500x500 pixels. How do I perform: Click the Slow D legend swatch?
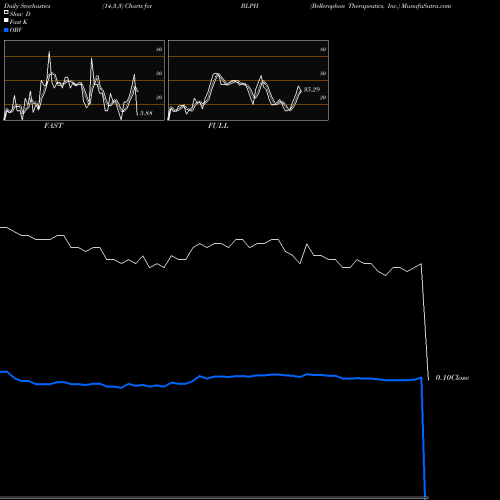6,13
